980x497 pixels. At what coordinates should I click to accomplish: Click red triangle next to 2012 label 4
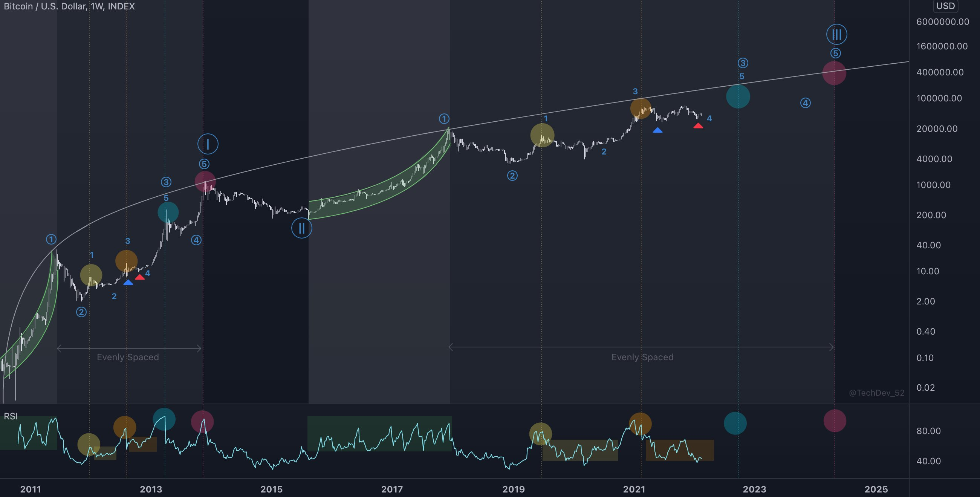[x=140, y=277]
